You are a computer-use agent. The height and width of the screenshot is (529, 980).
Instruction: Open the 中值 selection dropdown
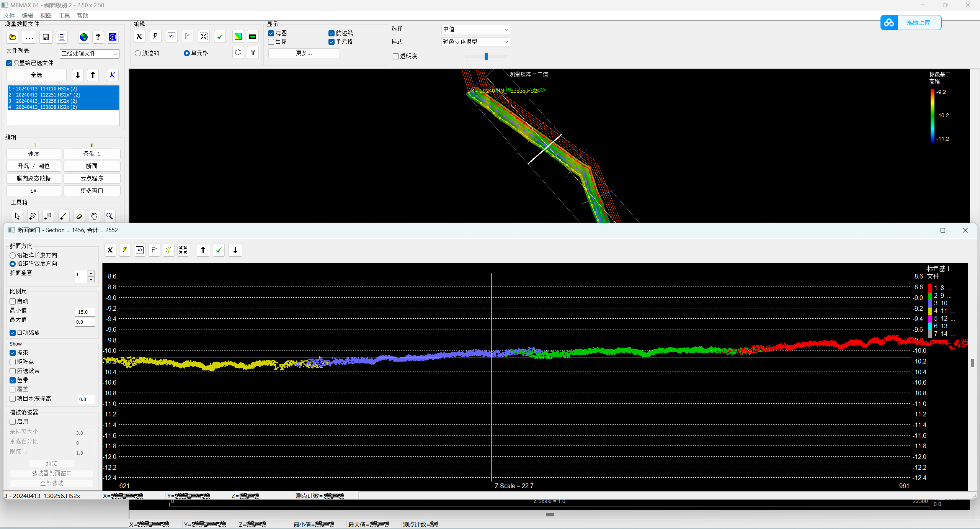click(x=475, y=29)
